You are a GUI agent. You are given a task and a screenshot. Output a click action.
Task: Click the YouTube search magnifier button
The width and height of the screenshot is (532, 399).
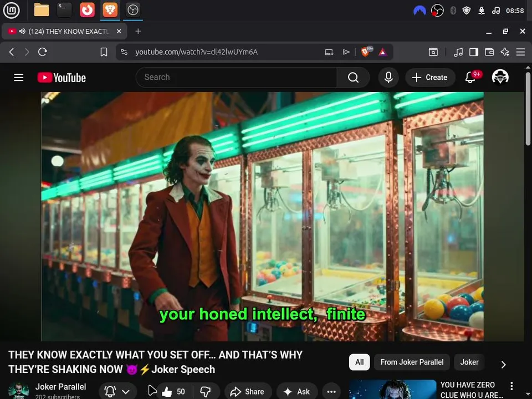coord(353,78)
